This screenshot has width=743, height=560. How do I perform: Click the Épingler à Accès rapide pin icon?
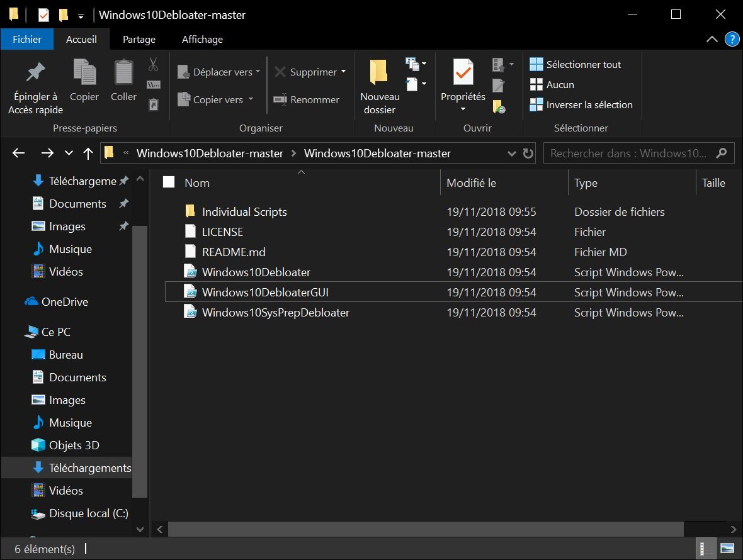pos(35,72)
